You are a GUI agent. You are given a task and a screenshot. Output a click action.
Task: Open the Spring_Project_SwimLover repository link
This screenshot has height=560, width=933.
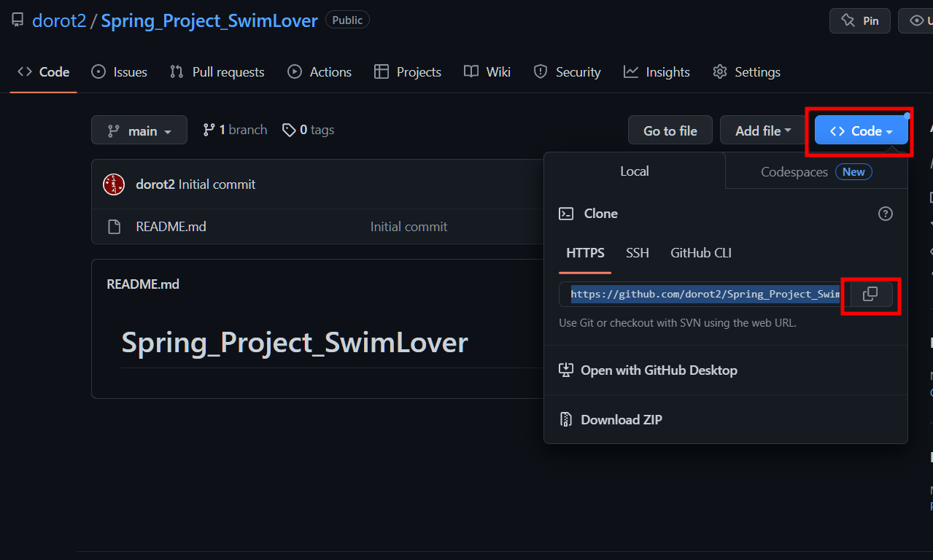pyautogui.click(x=209, y=20)
